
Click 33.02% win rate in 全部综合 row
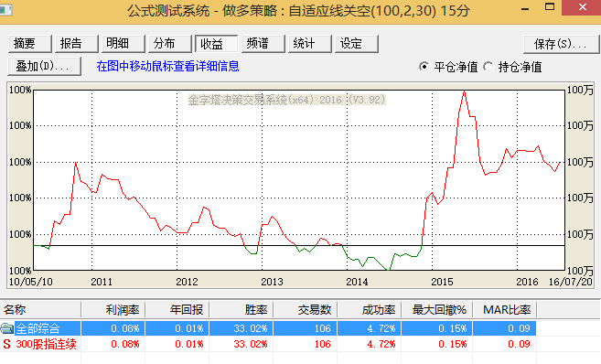pos(251,328)
